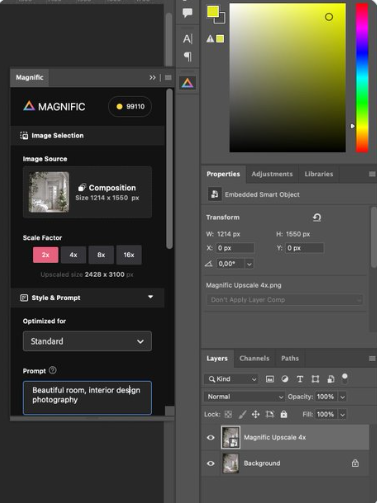
Task: Filter for smart object layers
Action: [x=331, y=379]
